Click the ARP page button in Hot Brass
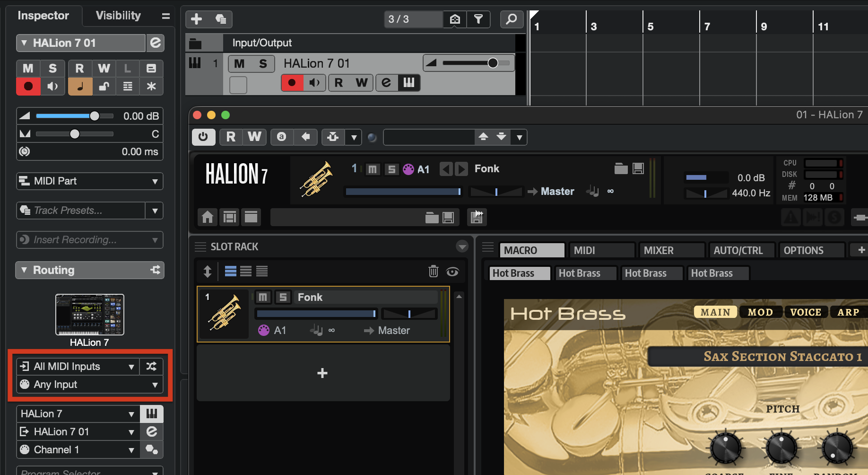This screenshot has height=475, width=868. coord(849,312)
